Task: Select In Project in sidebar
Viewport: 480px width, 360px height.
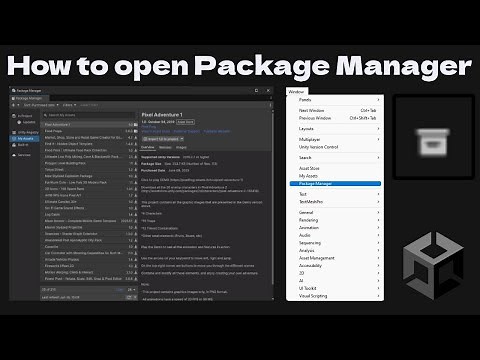Action: 24,116
